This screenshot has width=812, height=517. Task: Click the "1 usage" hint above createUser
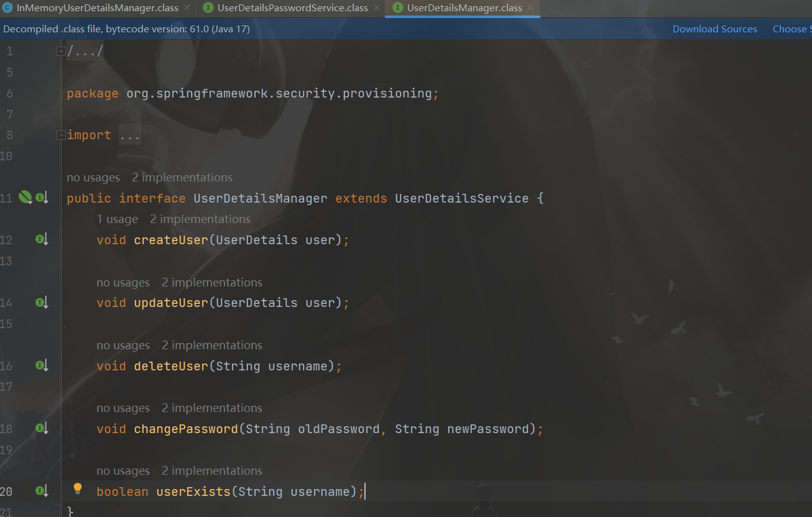pyautogui.click(x=118, y=219)
